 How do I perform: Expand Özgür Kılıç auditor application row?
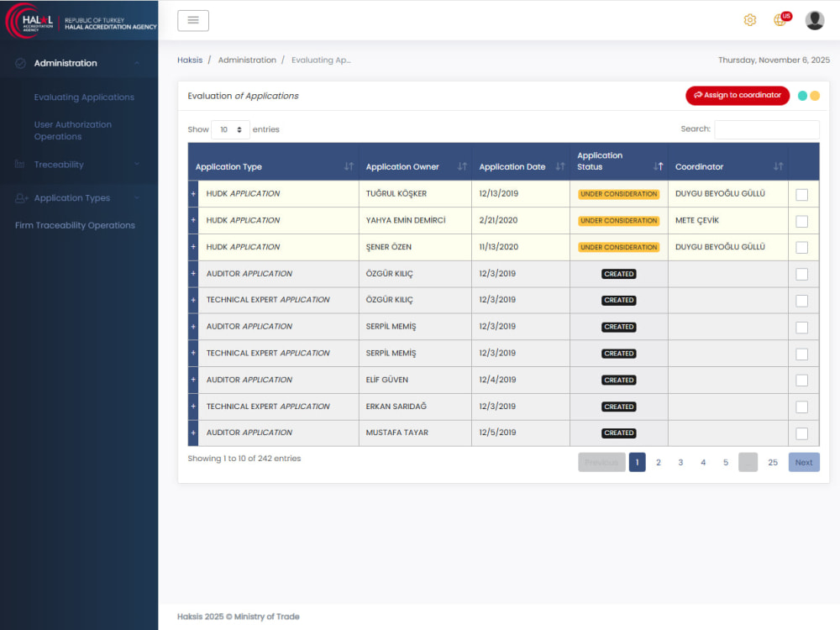pos(193,273)
